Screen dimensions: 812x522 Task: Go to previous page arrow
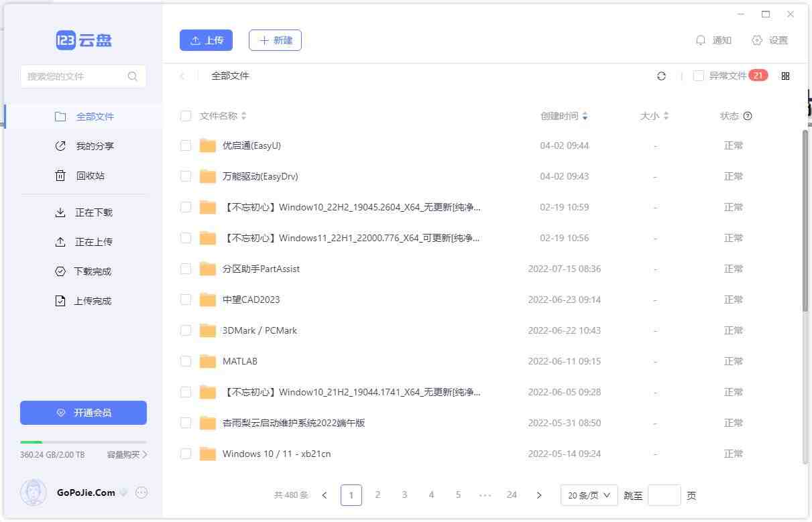point(325,495)
